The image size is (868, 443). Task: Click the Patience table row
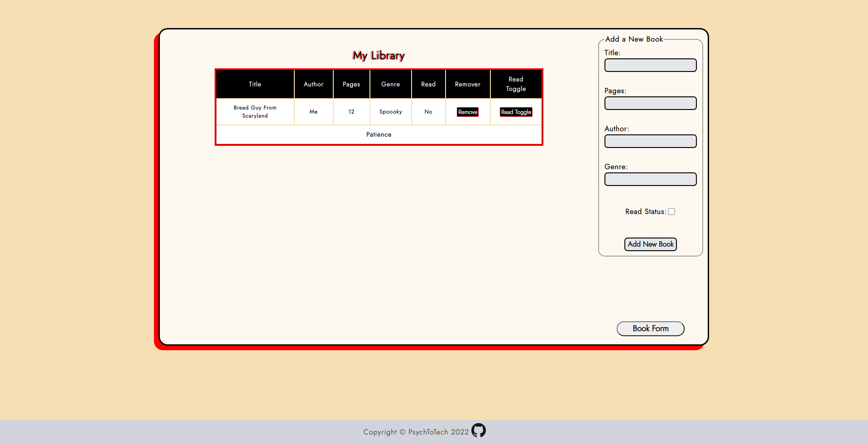379,134
